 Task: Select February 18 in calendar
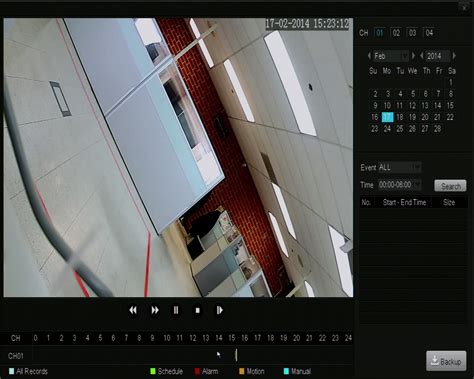click(x=400, y=117)
